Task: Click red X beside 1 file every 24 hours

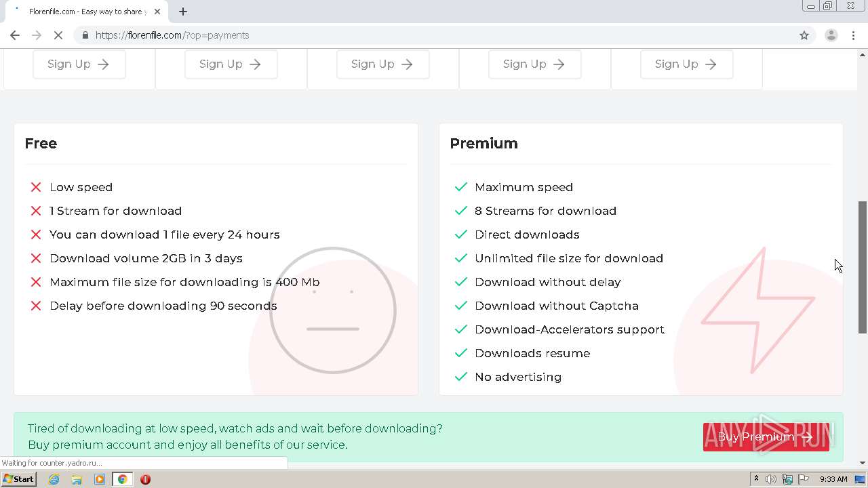Action: point(36,235)
